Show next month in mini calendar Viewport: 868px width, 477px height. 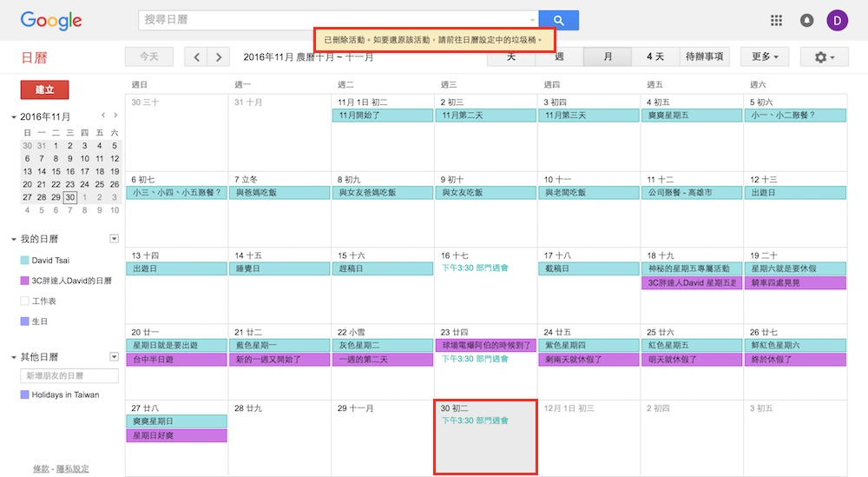click(115, 116)
